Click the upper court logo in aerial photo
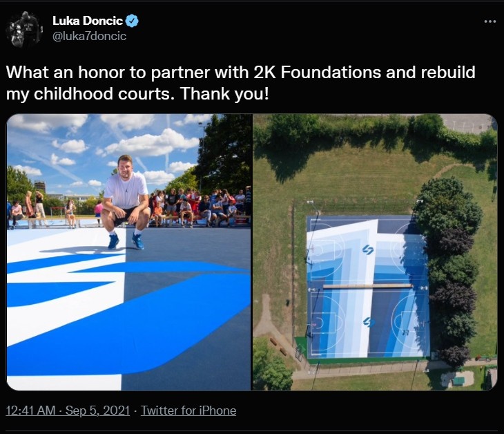 pos(368,249)
